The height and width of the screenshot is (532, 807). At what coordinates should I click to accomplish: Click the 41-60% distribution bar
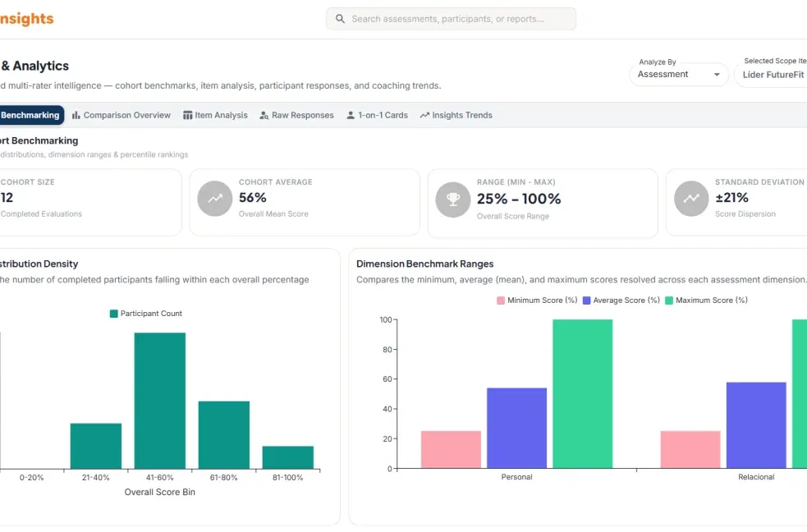[160, 401]
